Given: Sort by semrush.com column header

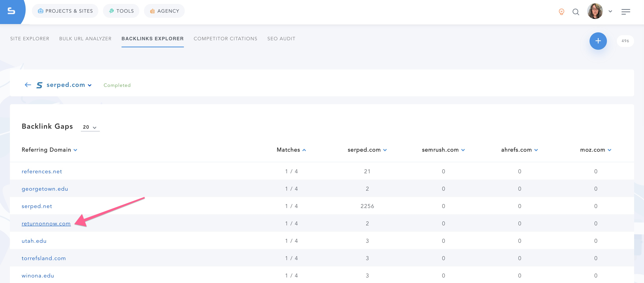Looking at the screenshot, I should point(443,150).
